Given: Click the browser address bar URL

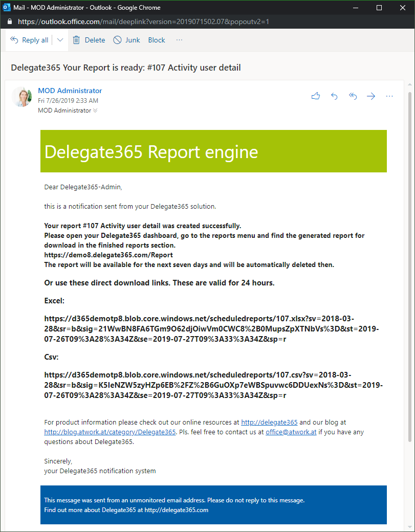Looking at the screenshot, I should pos(143,22).
